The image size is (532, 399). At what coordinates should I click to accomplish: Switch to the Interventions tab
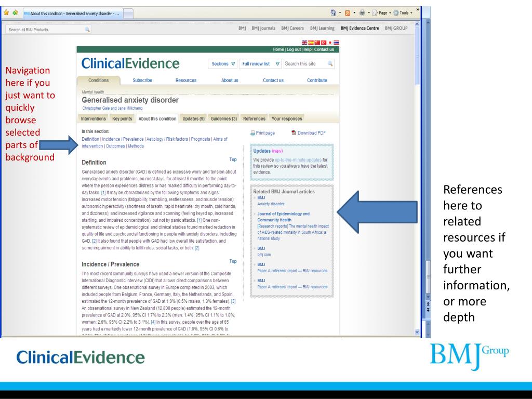[x=94, y=119]
